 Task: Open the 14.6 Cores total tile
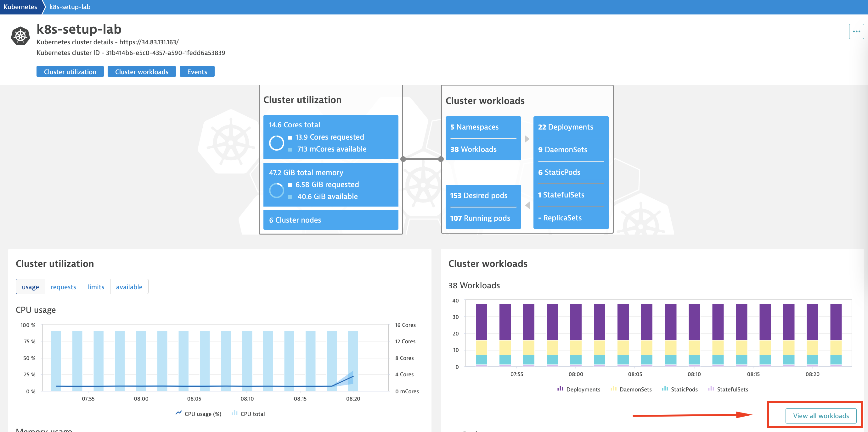click(330, 137)
